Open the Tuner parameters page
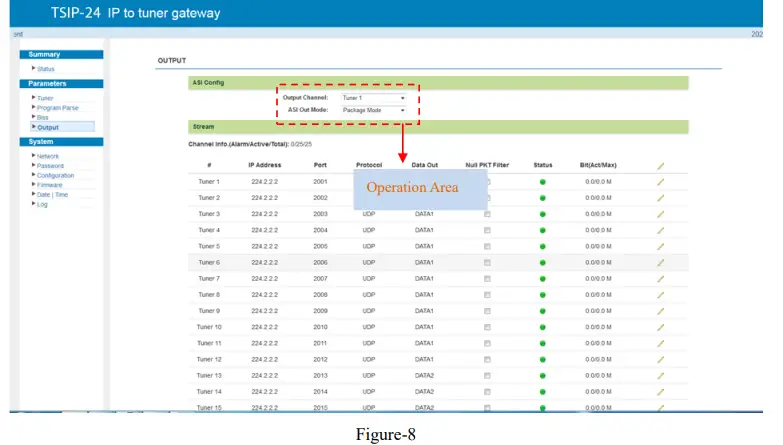Image resolution: width=783 pixels, height=445 pixels. (x=45, y=98)
